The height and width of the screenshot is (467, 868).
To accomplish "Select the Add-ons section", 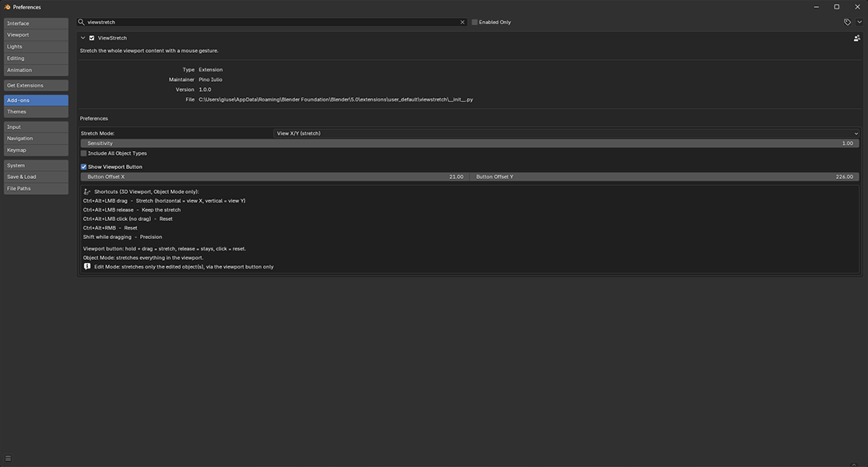I will point(36,100).
